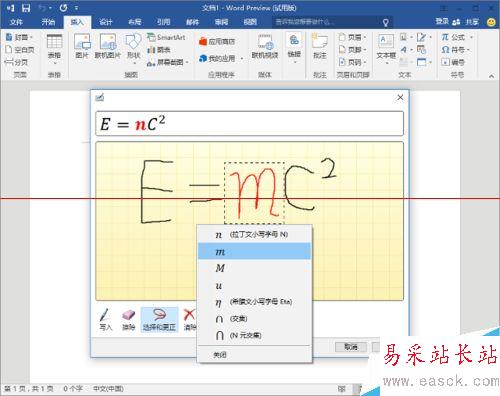Open the 链接 (Links) dropdown

pyautogui.click(x=294, y=48)
